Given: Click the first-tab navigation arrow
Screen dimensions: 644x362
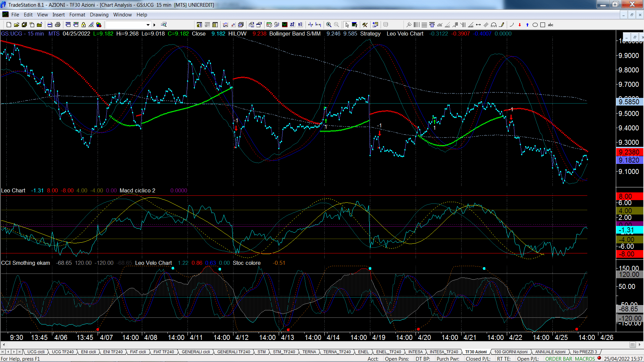Looking at the screenshot, I should (x=3, y=352).
